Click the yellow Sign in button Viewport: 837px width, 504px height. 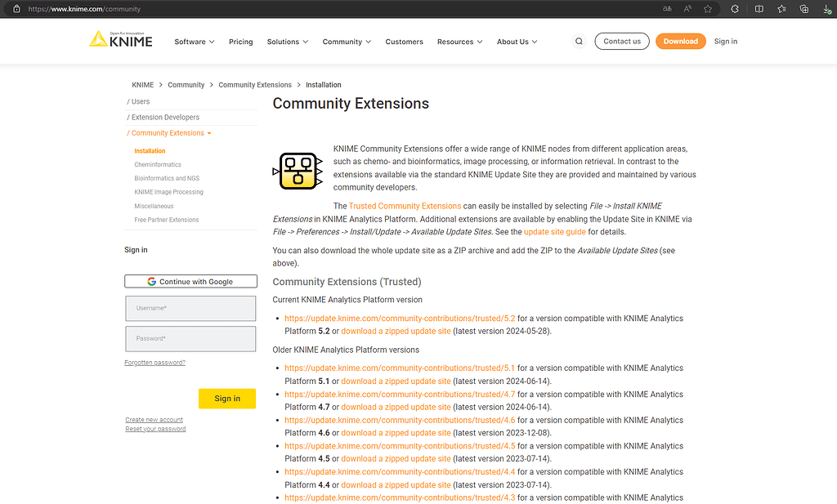(x=227, y=399)
